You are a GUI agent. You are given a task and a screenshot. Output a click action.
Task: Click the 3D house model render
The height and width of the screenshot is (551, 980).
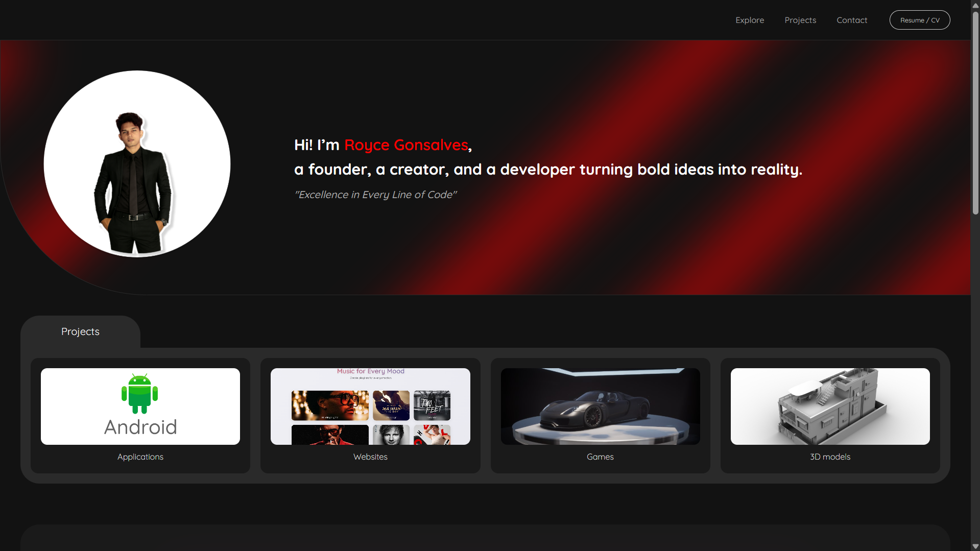tap(829, 406)
